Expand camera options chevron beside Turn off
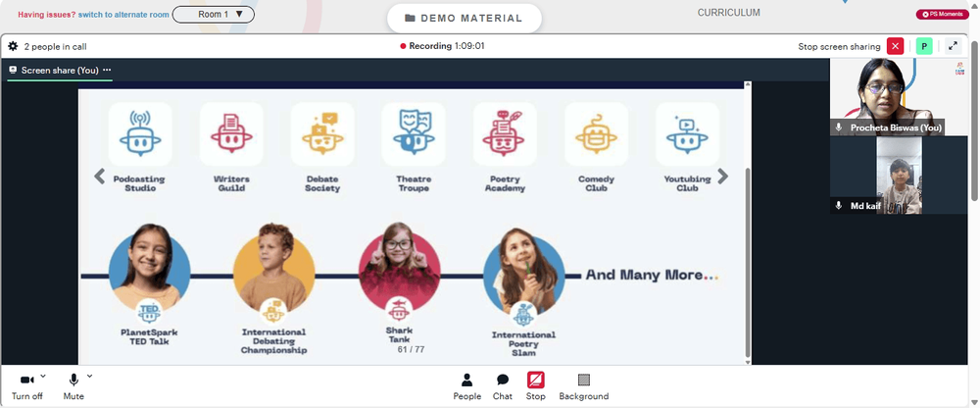The image size is (980, 408). pyautogui.click(x=42, y=376)
